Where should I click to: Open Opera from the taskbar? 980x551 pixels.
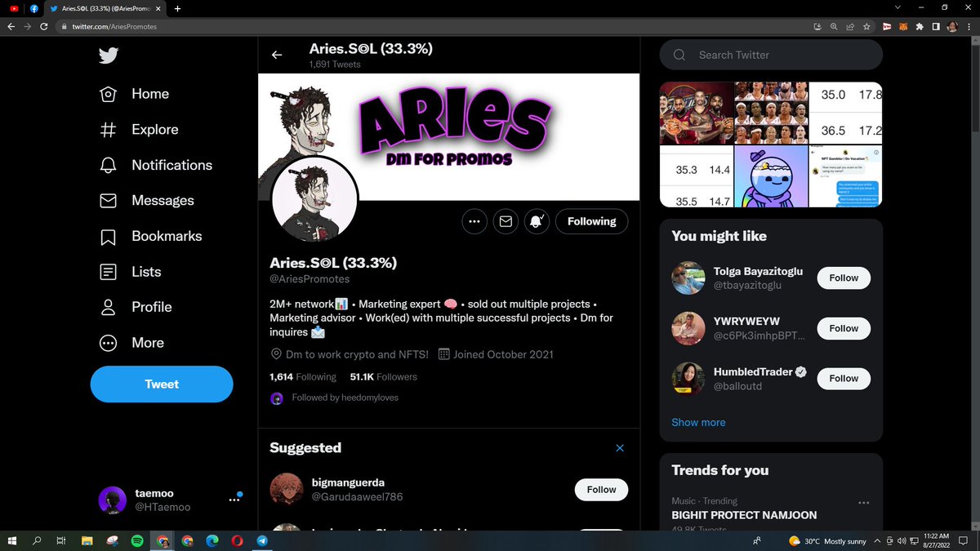237,540
